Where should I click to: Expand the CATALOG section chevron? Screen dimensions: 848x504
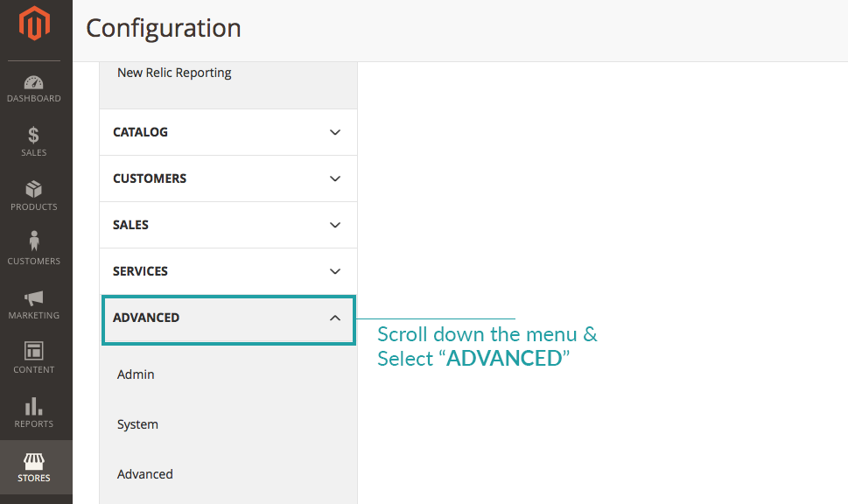click(334, 132)
